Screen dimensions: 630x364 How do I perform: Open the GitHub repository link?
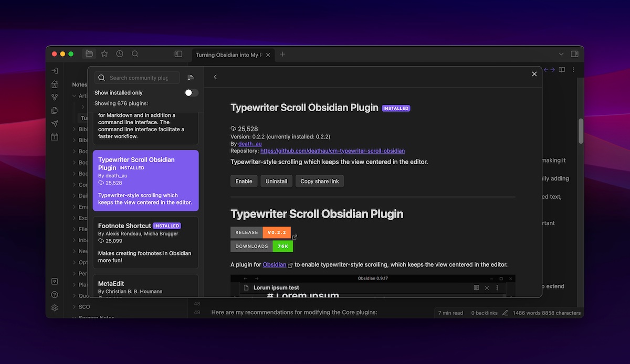coord(332,151)
